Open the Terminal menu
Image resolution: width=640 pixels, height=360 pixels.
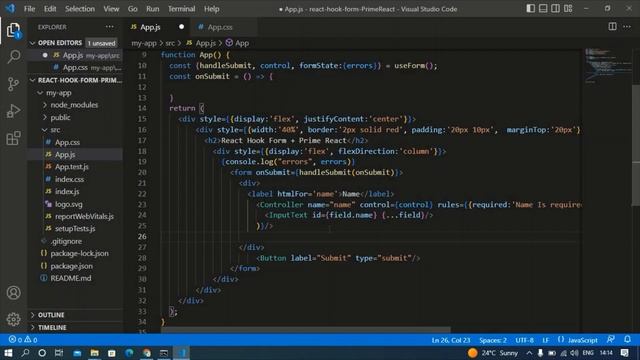tap(182, 9)
